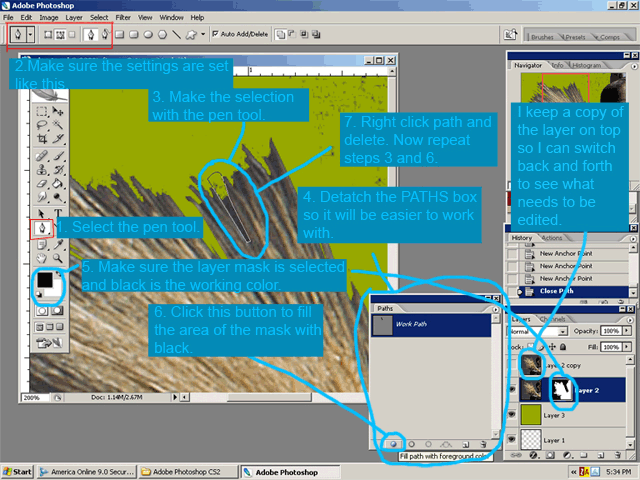
Task: Hide Layer 2 using eye icon
Action: click(512, 390)
